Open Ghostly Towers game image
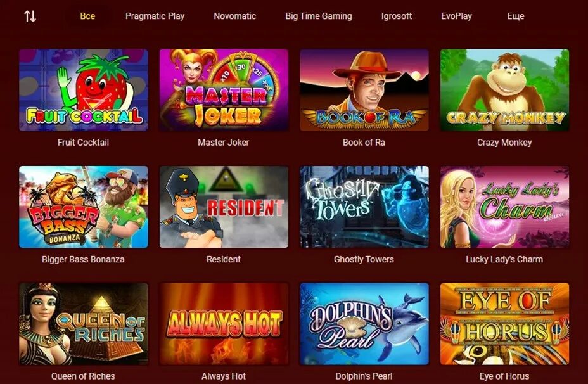 364,207
